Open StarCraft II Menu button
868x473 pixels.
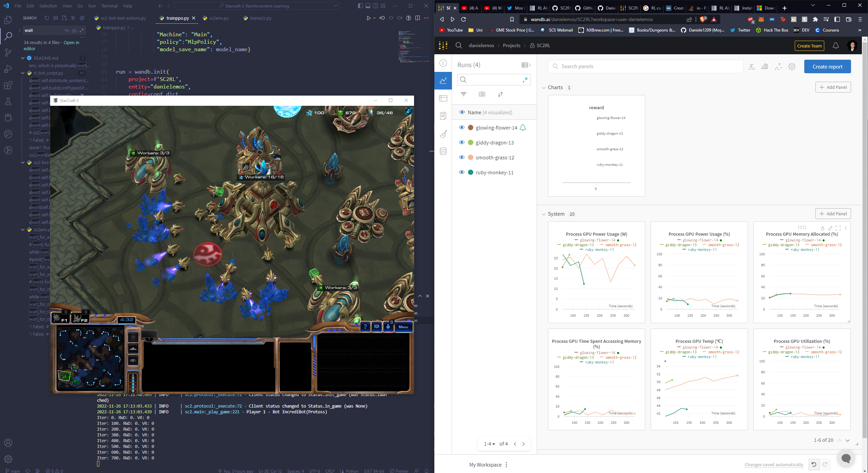[403, 327]
